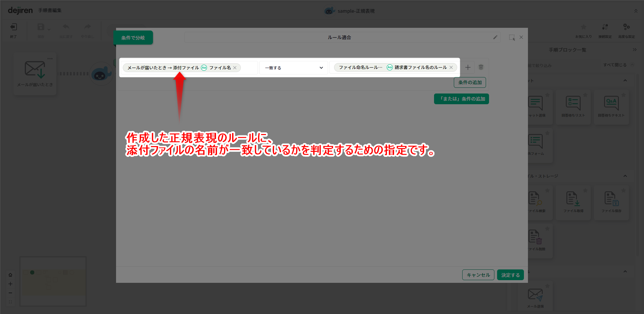Image resolution: width=644 pixels, height=314 pixels.
Task: Open the 一致する comparison dropdown
Action: click(x=293, y=68)
